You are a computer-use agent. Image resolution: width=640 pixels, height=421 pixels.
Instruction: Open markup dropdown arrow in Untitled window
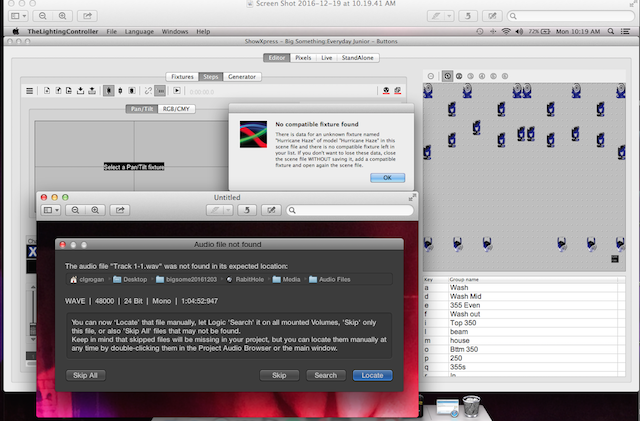click(229, 210)
